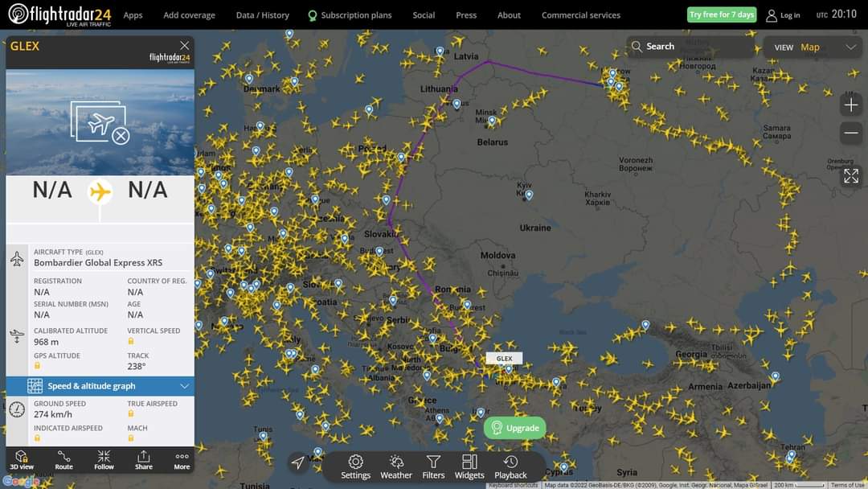This screenshot has width=868, height=489.
Task: Click the Log in link
Action: (783, 15)
